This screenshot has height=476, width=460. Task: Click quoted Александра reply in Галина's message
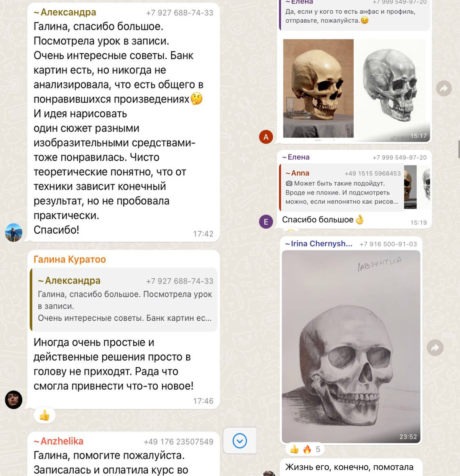pyautogui.click(x=124, y=300)
